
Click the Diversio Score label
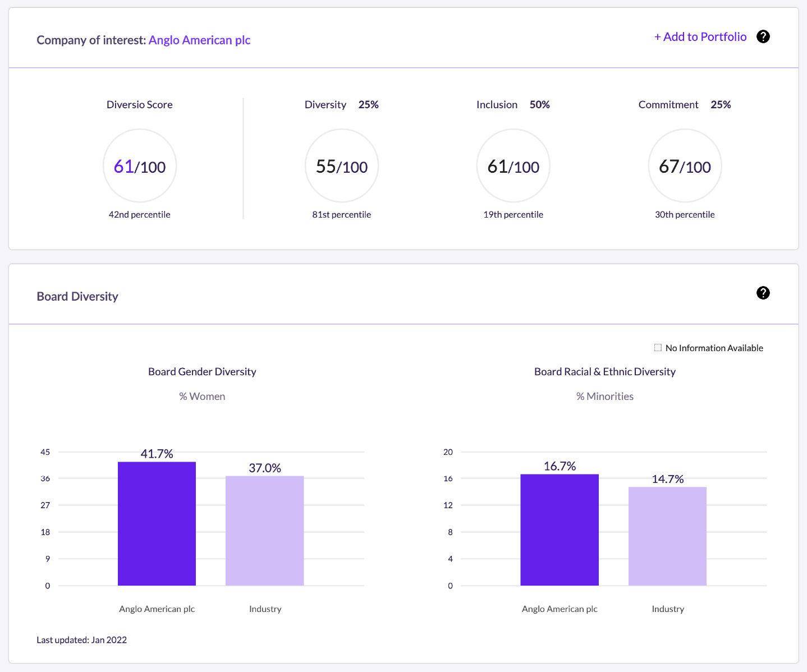[140, 104]
